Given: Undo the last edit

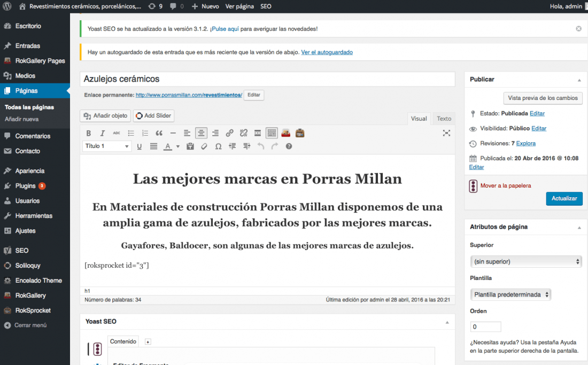Looking at the screenshot, I should point(261,146).
